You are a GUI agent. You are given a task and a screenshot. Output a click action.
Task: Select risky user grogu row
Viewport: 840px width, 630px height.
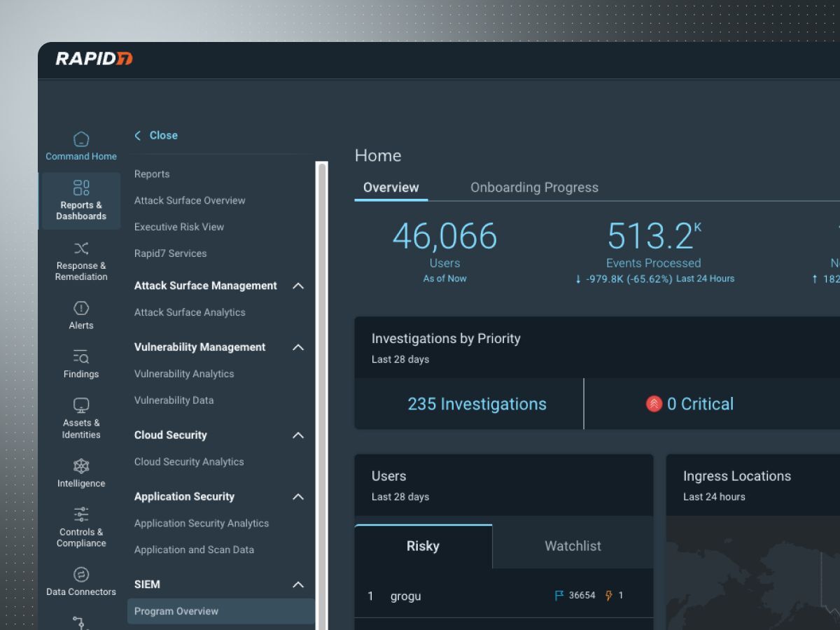pyautogui.click(x=503, y=596)
